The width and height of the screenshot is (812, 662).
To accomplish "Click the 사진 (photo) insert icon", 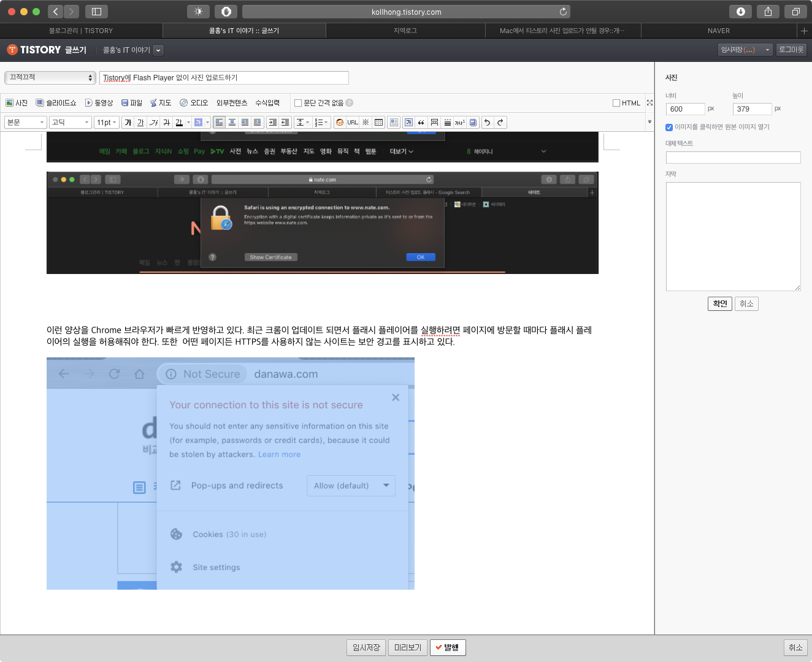I will (17, 103).
